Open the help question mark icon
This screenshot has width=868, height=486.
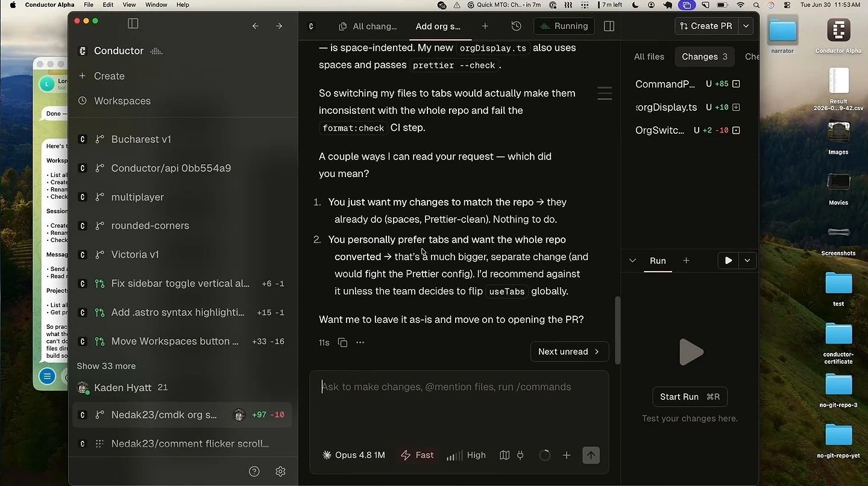point(254,472)
